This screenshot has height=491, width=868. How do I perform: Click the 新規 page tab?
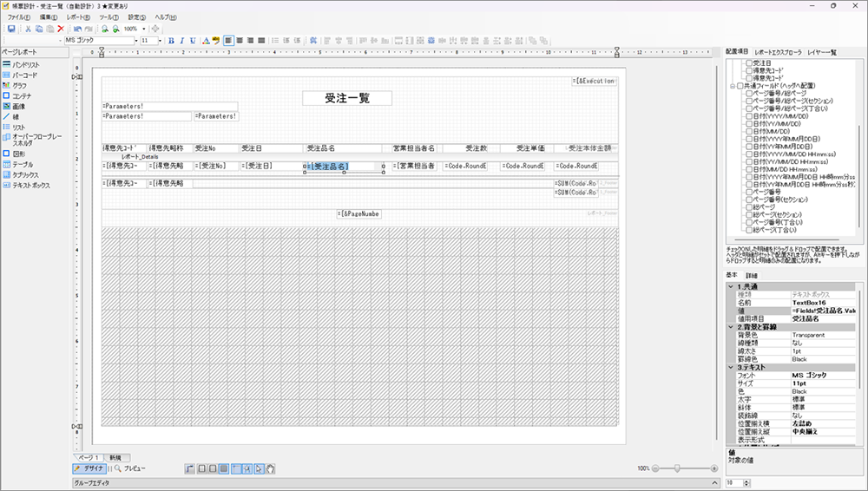point(115,458)
